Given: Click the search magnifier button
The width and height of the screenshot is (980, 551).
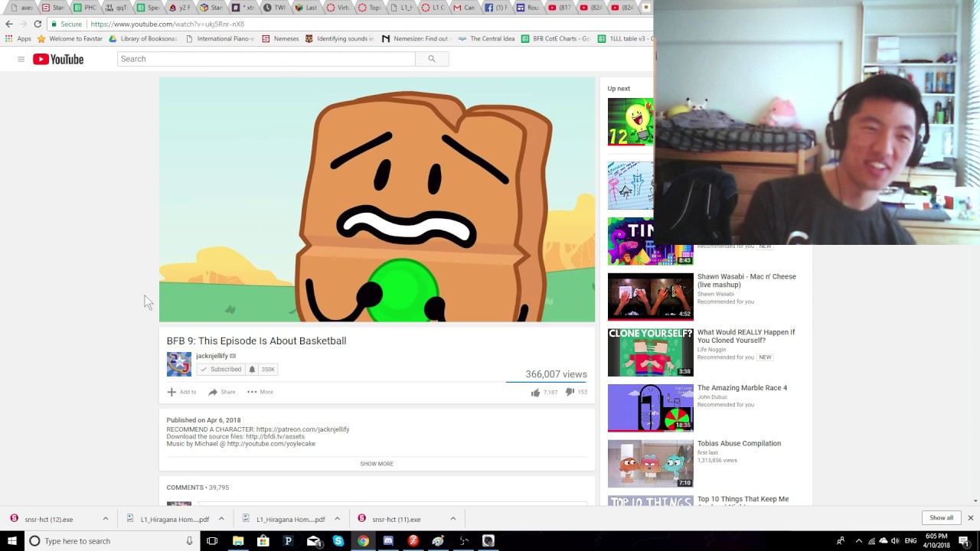Looking at the screenshot, I should click(x=432, y=59).
